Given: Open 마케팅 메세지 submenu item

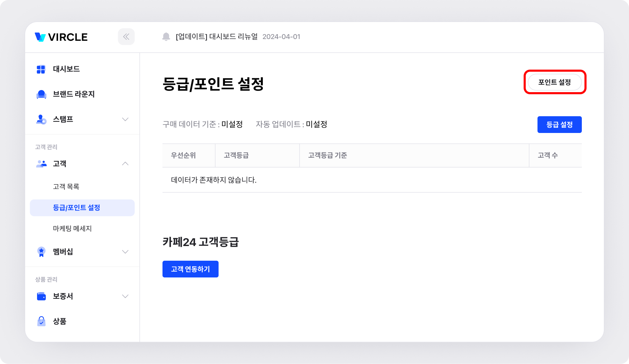Looking at the screenshot, I should click(x=72, y=229).
